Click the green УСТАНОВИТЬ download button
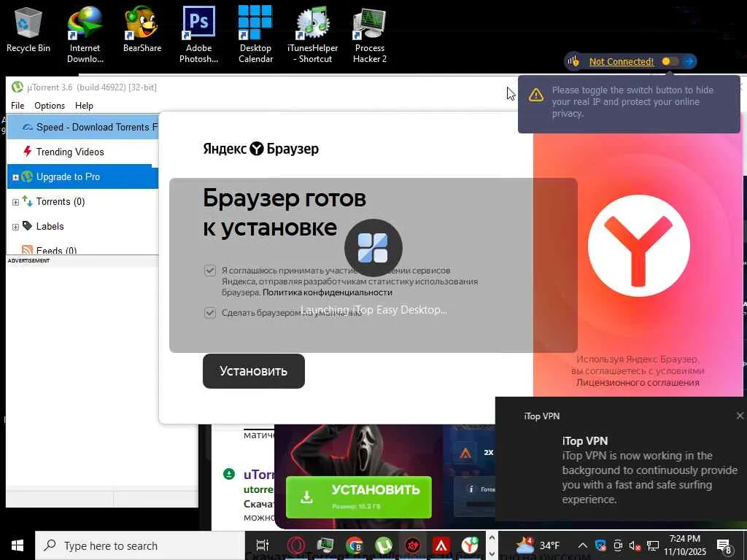Screen dimensions: 747x560 [359, 497]
